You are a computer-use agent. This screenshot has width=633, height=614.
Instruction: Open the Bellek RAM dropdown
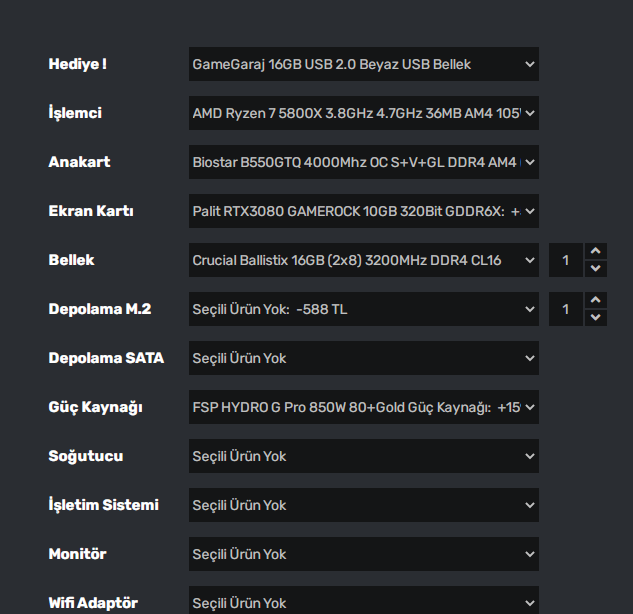click(x=363, y=260)
